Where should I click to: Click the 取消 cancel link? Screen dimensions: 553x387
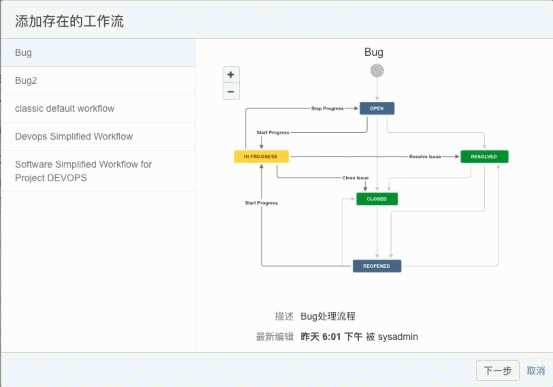click(536, 371)
